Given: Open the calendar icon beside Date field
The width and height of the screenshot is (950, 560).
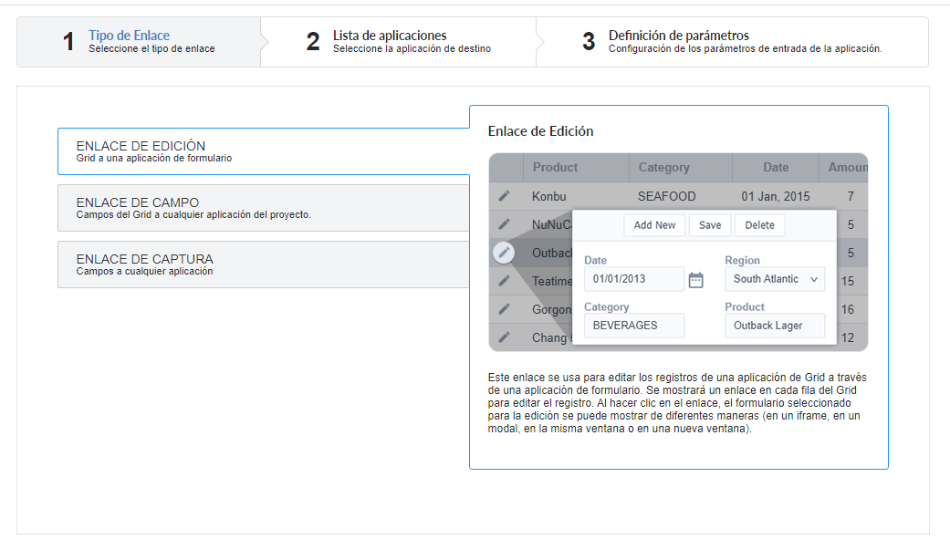Looking at the screenshot, I should click(696, 280).
